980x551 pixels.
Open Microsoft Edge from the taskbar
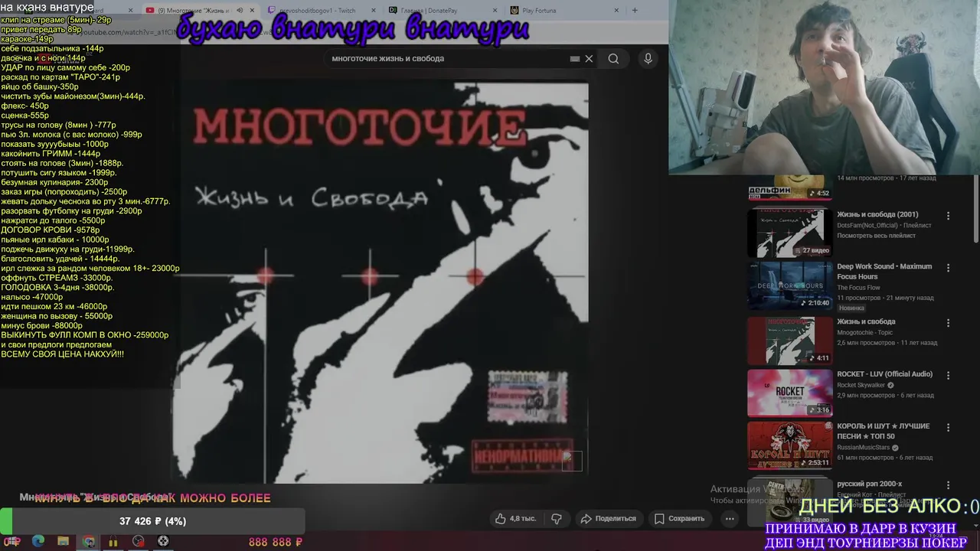[38, 541]
